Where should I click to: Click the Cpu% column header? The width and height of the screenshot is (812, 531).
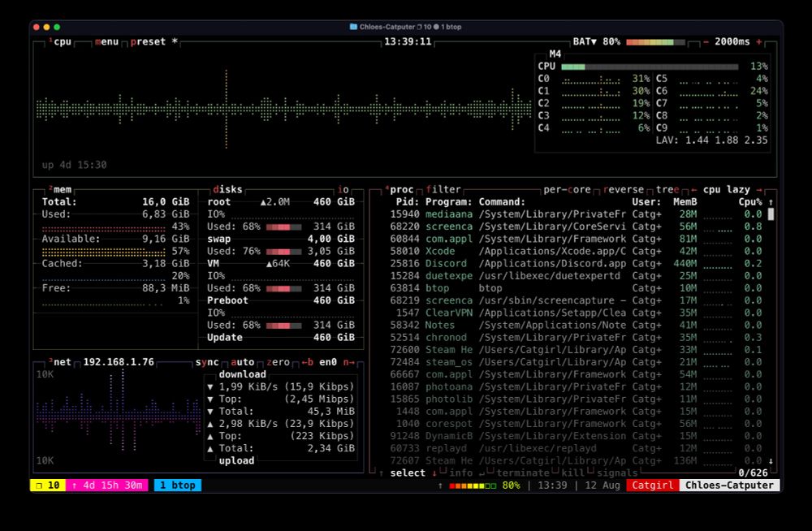[749, 202]
